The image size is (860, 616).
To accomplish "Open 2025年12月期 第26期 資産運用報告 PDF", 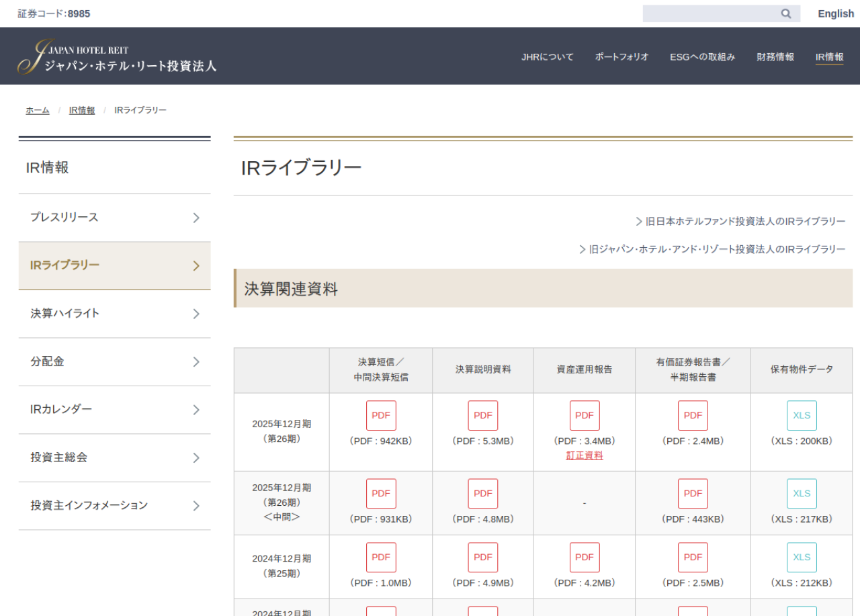I will point(585,415).
